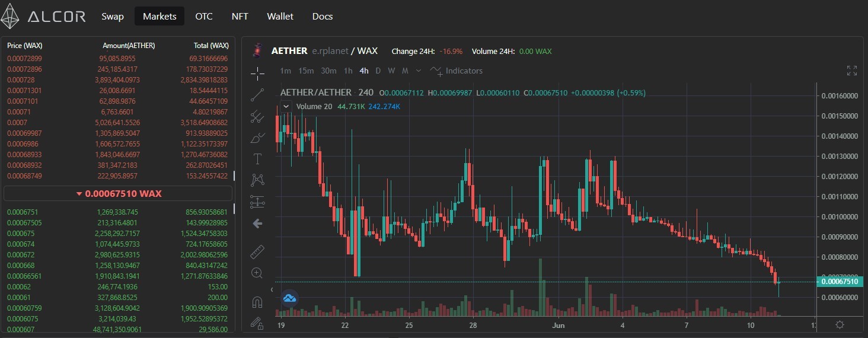The image size is (868, 338).
Task: Click the buy orders scrollbar
Action: pyautogui.click(x=234, y=208)
